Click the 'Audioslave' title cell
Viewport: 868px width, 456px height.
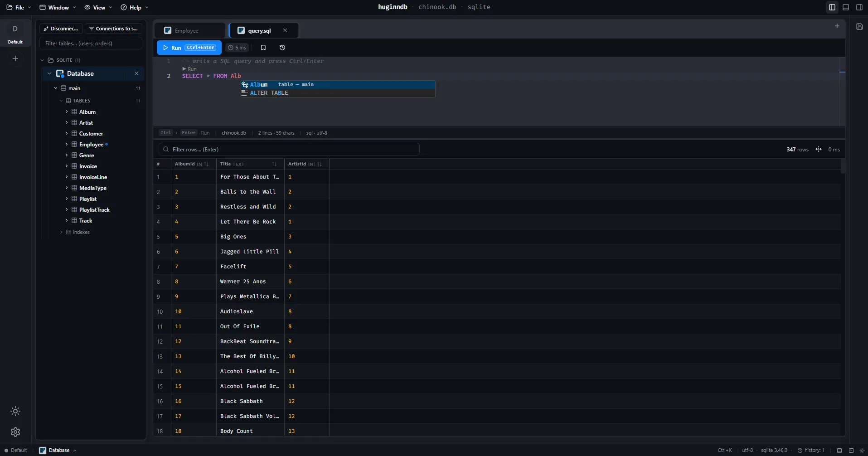[250, 311]
